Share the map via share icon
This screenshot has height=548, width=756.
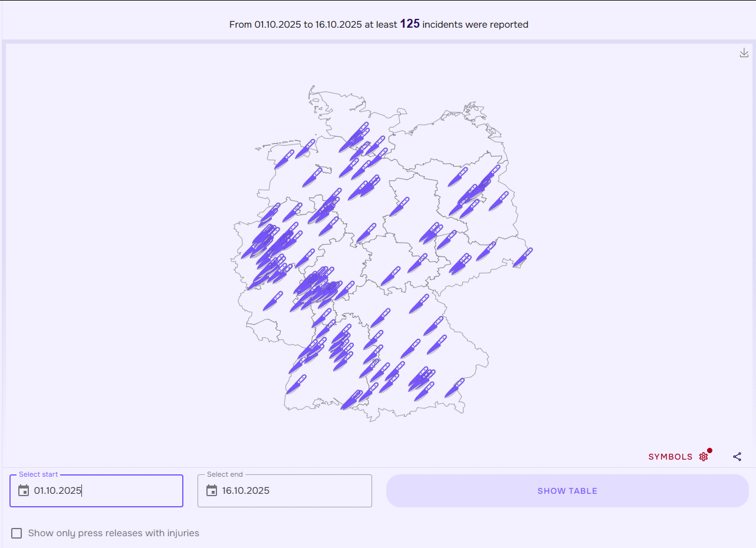click(x=737, y=457)
